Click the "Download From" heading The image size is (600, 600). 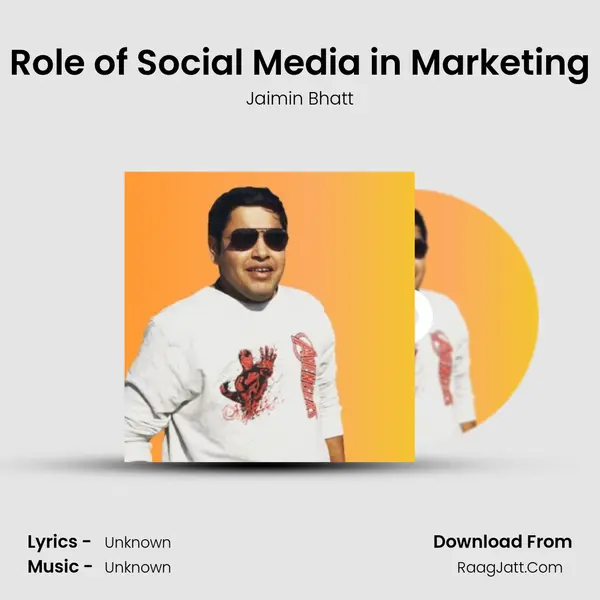(502, 542)
